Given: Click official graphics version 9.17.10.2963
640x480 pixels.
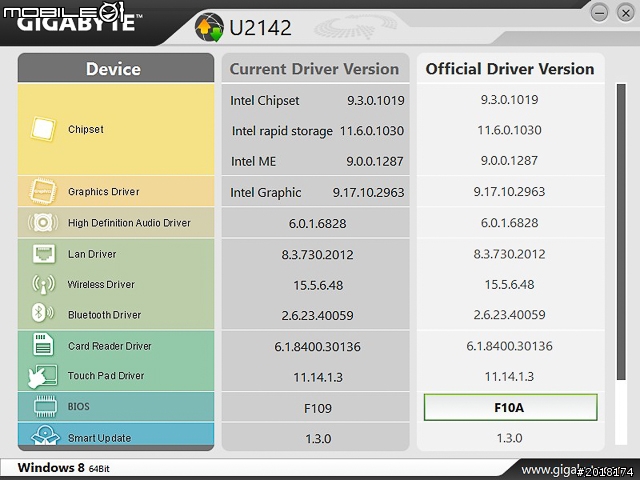Looking at the screenshot, I should click(x=509, y=191).
